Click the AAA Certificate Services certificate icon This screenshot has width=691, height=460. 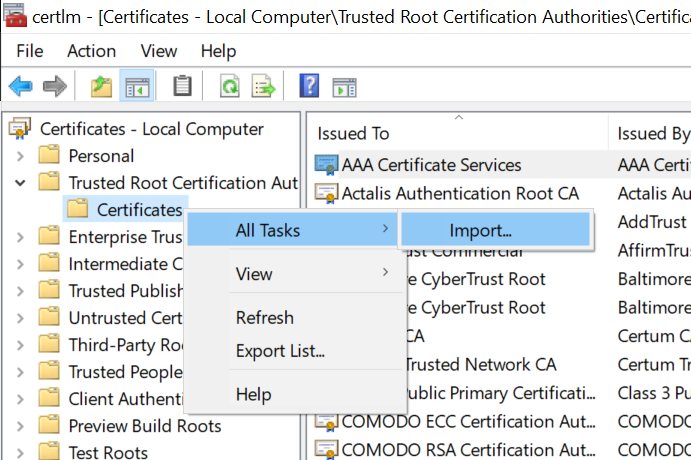pyautogui.click(x=327, y=165)
